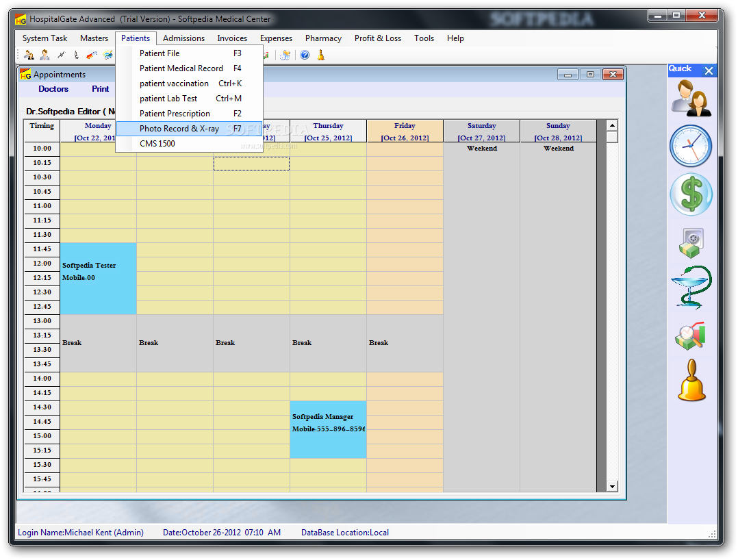Viewport: 738px width, 560px height.
Task: Minimize the Appointments child window
Action: click(568, 75)
